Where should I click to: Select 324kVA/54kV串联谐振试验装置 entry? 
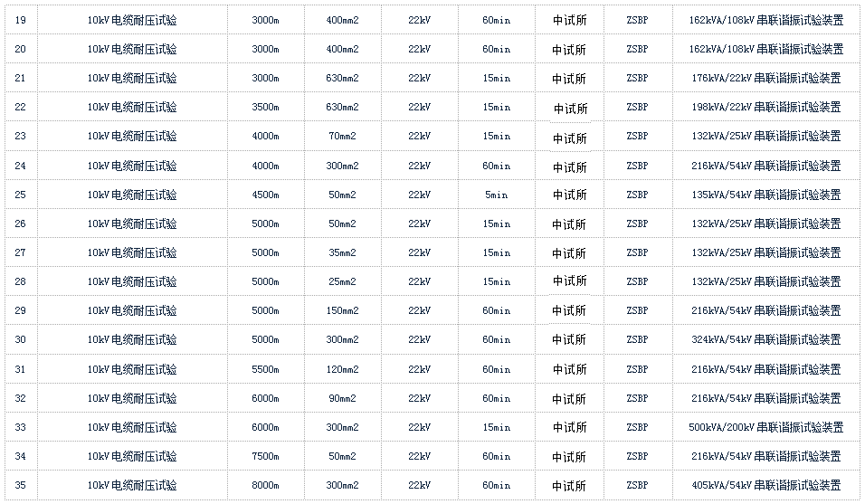click(x=765, y=339)
